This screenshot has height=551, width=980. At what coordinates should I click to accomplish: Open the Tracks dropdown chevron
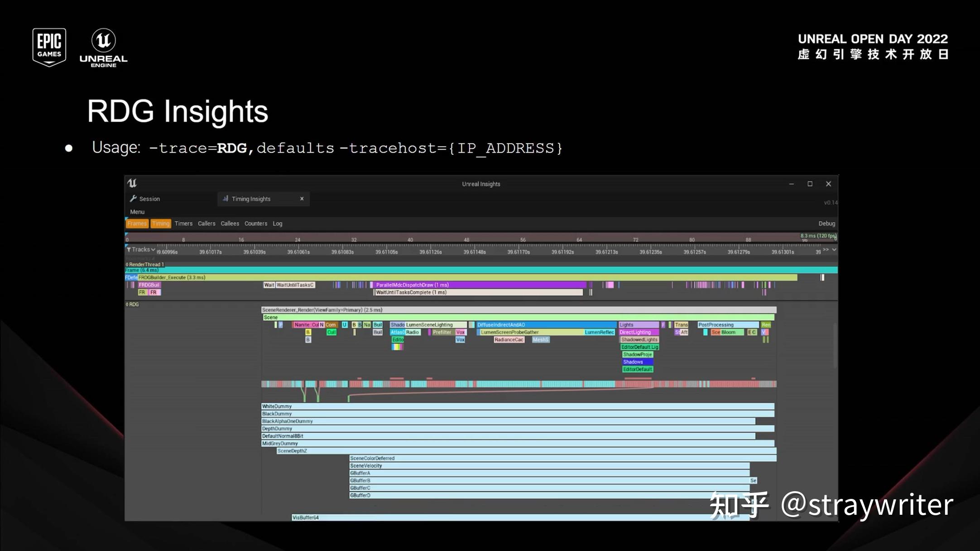click(153, 250)
